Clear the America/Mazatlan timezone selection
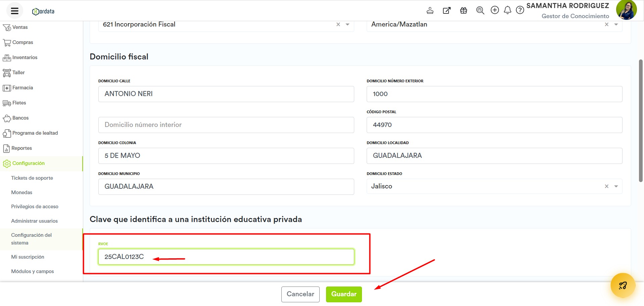The width and height of the screenshot is (644, 306). point(607,25)
